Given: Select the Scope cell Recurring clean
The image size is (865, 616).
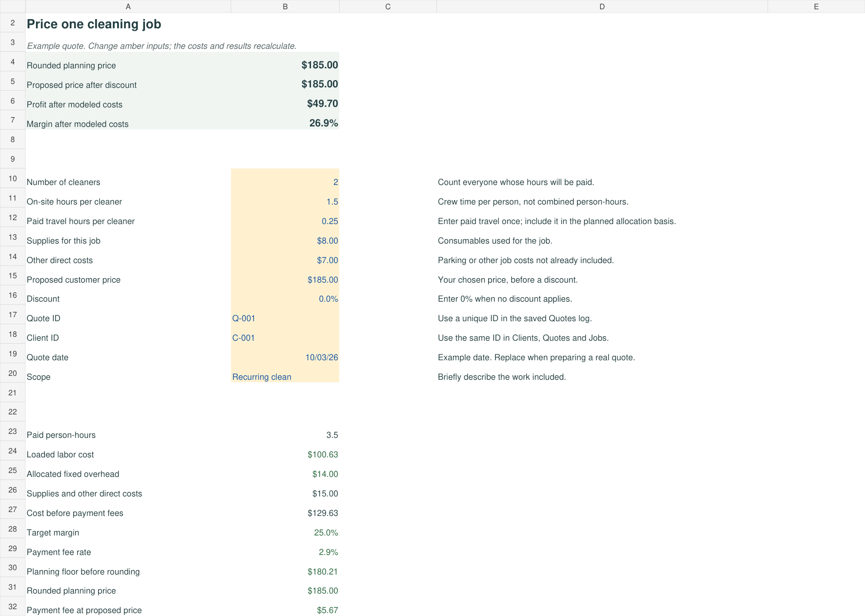Looking at the screenshot, I should [x=285, y=373].
